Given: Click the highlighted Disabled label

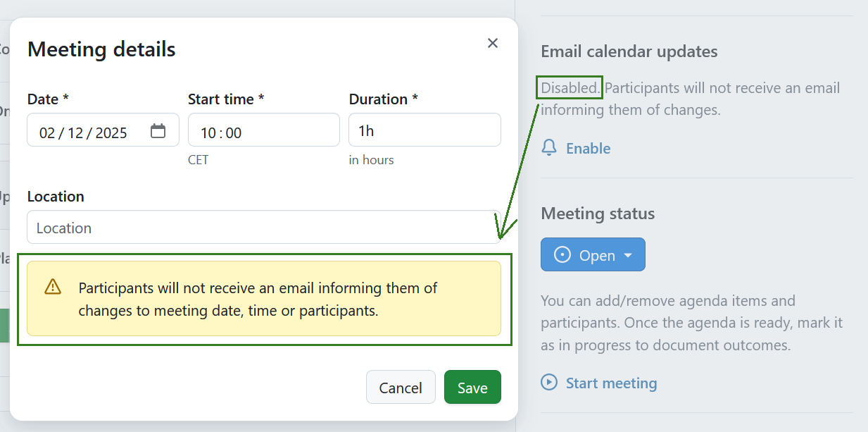Looking at the screenshot, I should coord(569,87).
